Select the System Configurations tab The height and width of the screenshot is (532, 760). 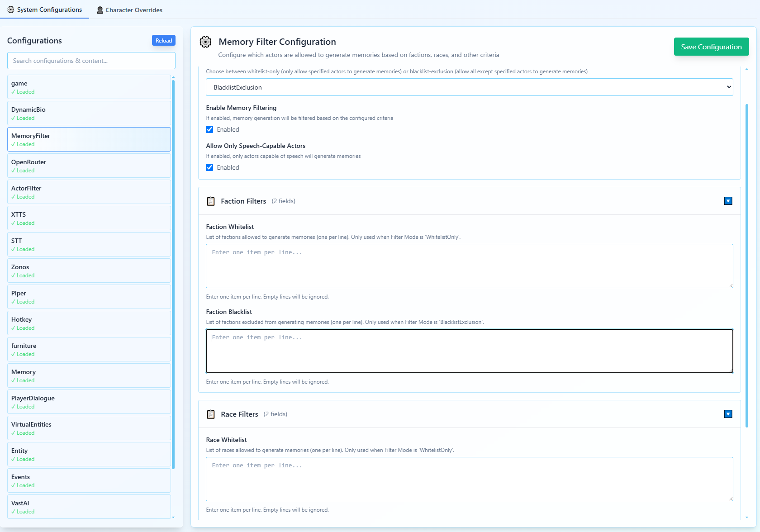click(45, 10)
